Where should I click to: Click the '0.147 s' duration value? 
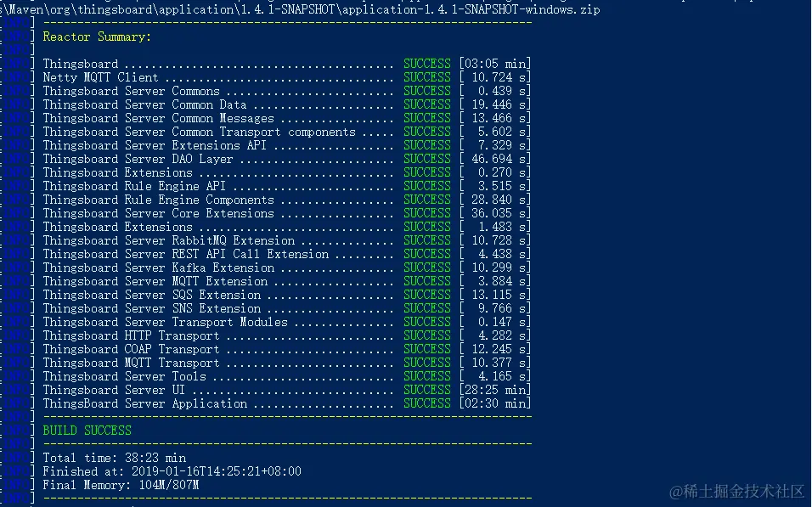point(501,322)
